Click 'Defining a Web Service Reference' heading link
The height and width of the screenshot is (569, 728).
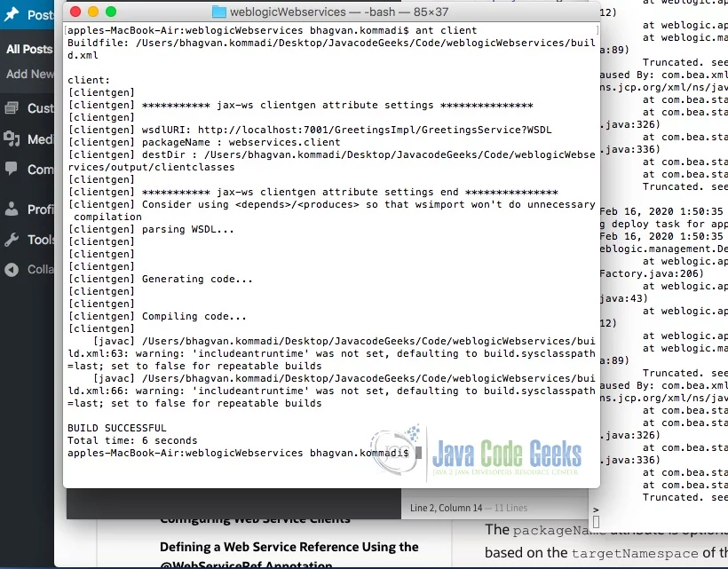[289, 547]
